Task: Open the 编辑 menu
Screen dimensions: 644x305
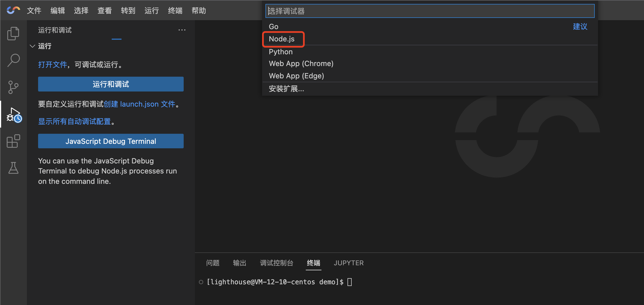Action: coord(58,11)
